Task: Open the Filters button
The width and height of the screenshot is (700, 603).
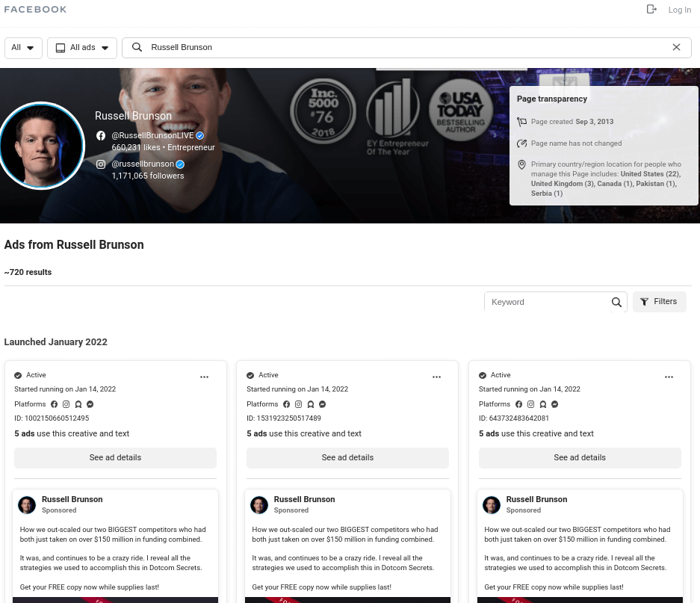Action: (x=660, y=302)
